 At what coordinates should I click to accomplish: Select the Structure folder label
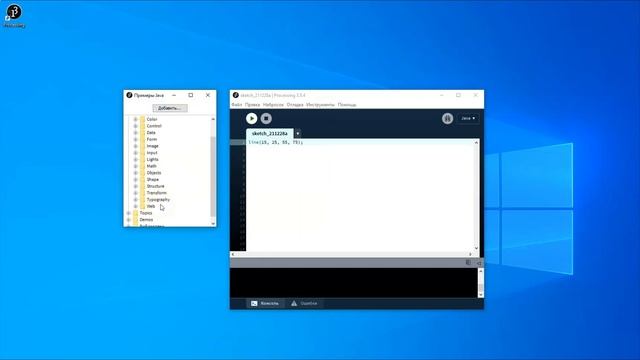click(156, 186)
